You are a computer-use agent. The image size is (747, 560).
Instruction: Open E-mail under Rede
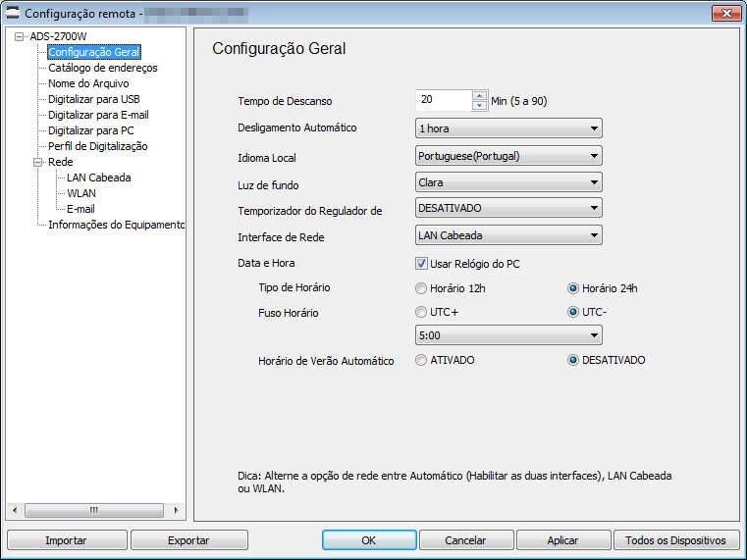point(80,209)
